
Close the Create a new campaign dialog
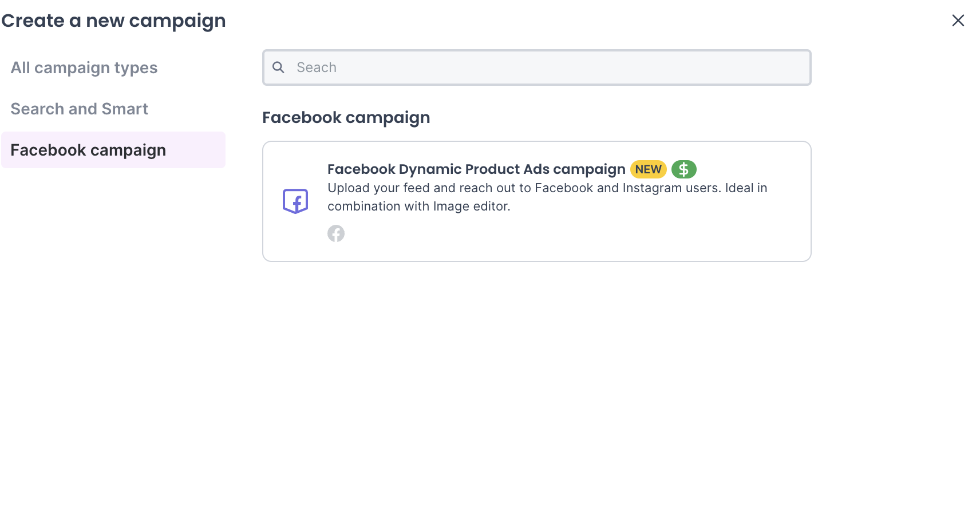point(958,21)
